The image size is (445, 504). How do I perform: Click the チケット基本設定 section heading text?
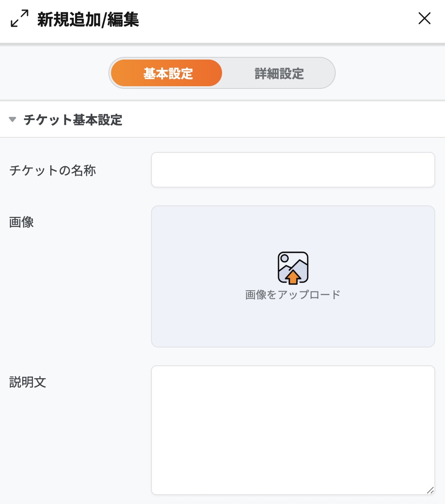pos(73,120)
